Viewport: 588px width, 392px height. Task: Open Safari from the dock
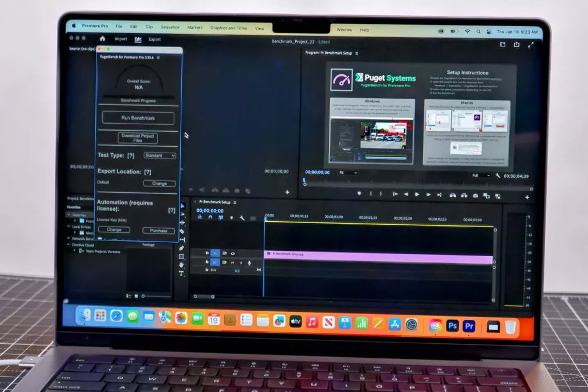click(x=116, y=317)
